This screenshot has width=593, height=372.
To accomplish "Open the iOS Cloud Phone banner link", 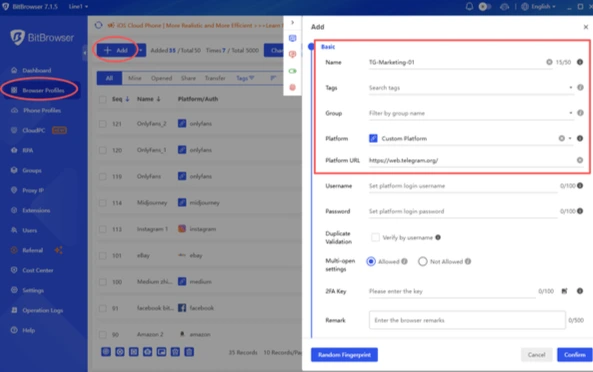I will [x=195, y=25].
